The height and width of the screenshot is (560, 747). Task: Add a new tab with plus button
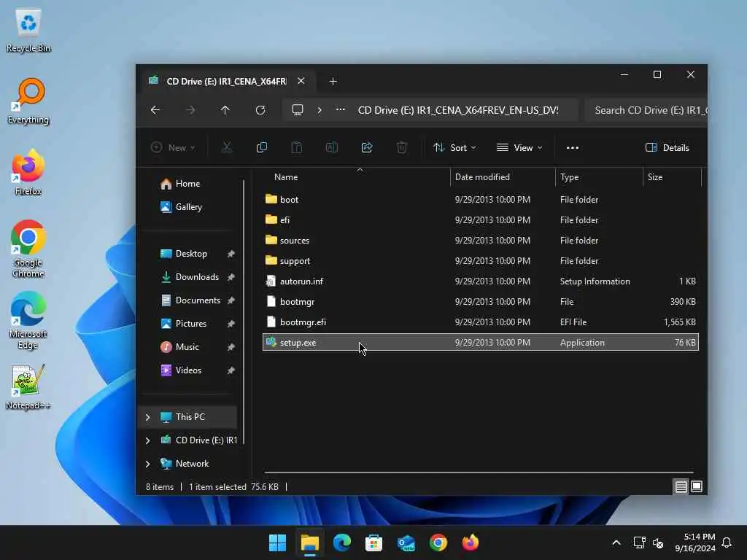pos(333,82)
